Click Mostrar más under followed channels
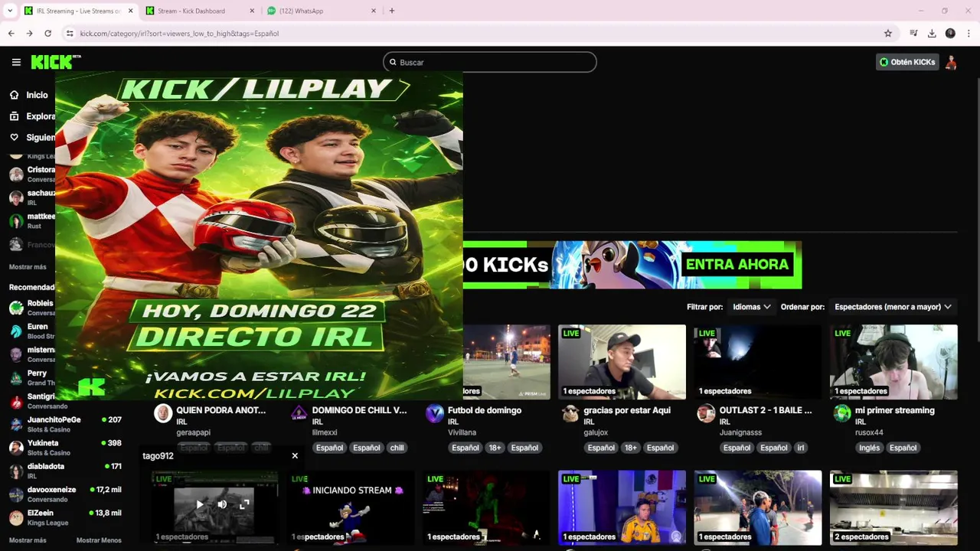Screen dimensions: 980x551 (28, 267)
